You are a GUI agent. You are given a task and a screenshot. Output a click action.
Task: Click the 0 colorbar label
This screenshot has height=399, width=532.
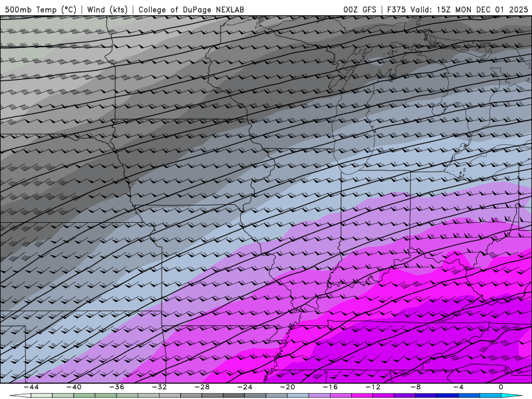(x=501, y=387)
